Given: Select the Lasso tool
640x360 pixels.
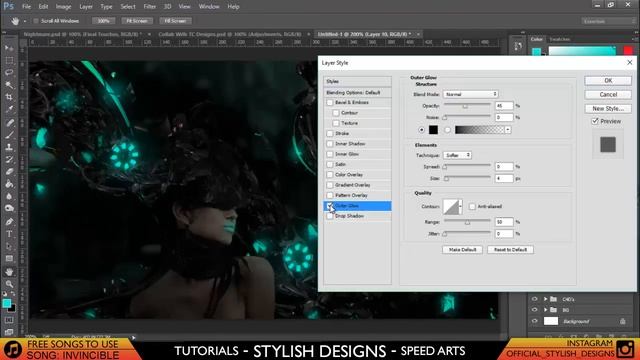Looking at the screenshot, I should 9,73.
